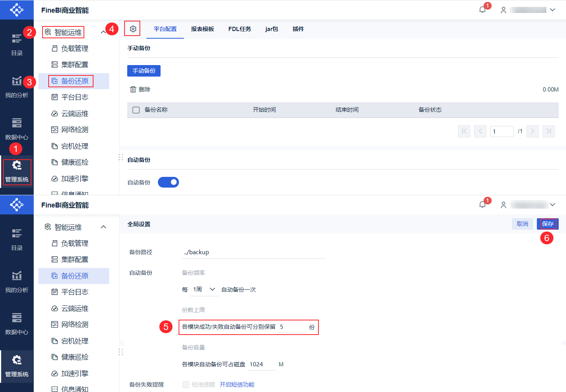Viewport: 566px width, 392px height.
Task: Click the 份数上限 field showing 5
Action: (292, 327)
